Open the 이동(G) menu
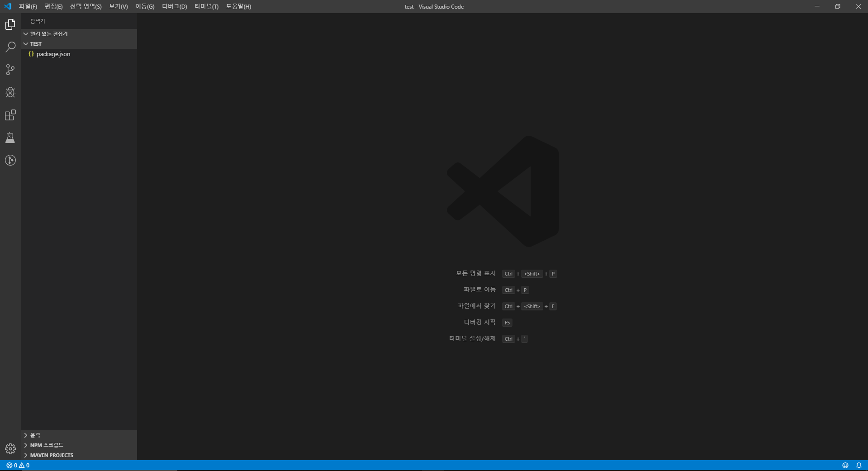 (x=145, y=6)
